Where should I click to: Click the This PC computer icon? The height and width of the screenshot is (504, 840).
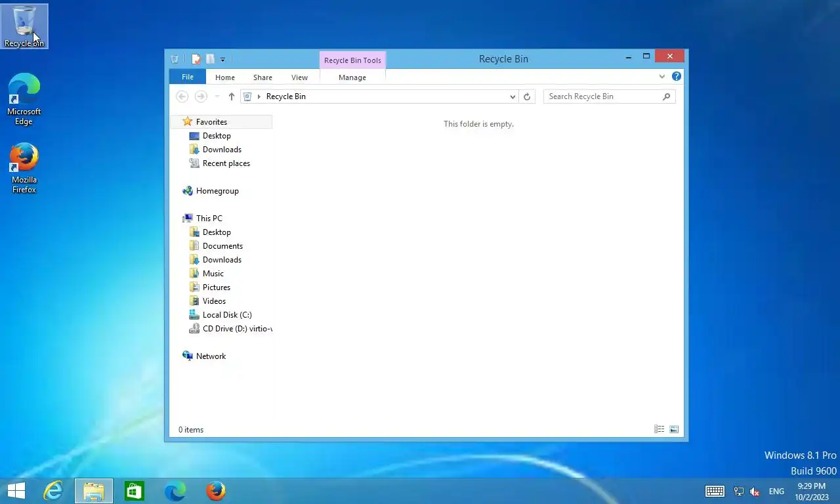click(188, 218)
